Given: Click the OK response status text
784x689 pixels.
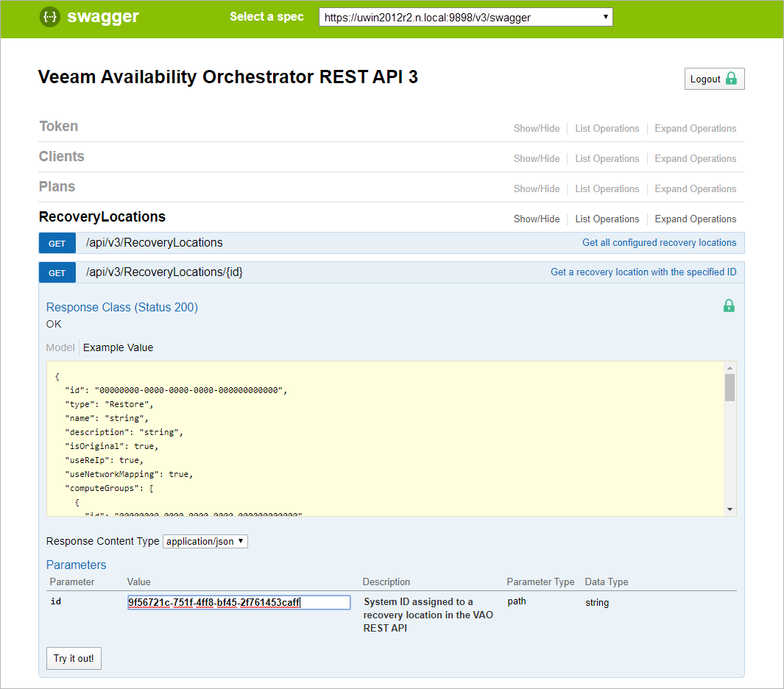Looking at the screenshot, I should coord(54,324).
